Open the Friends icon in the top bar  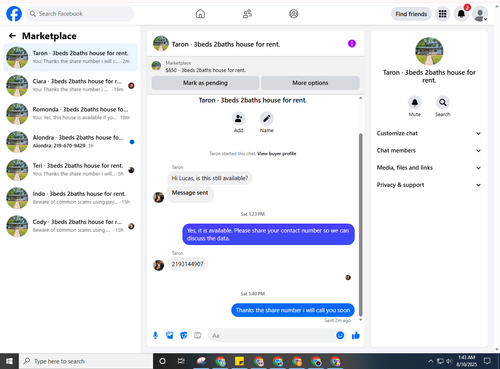point(247,14)
